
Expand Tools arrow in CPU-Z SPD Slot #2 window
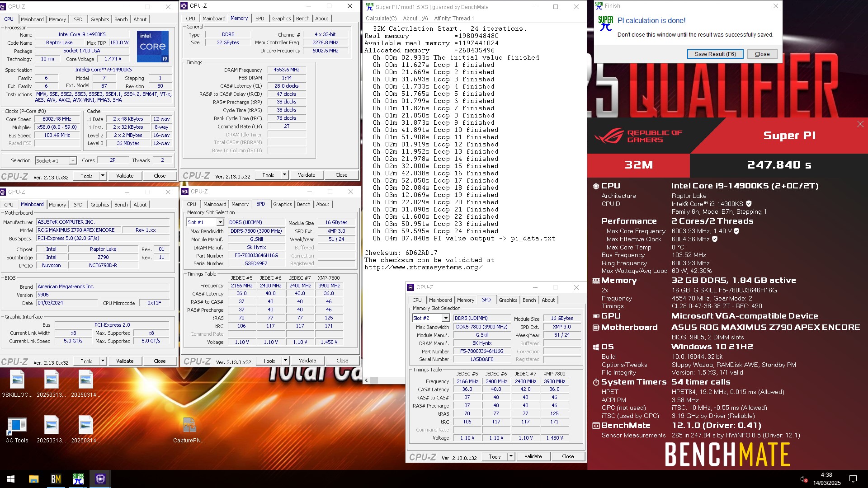pyautogui.click(x=511, y=456)
